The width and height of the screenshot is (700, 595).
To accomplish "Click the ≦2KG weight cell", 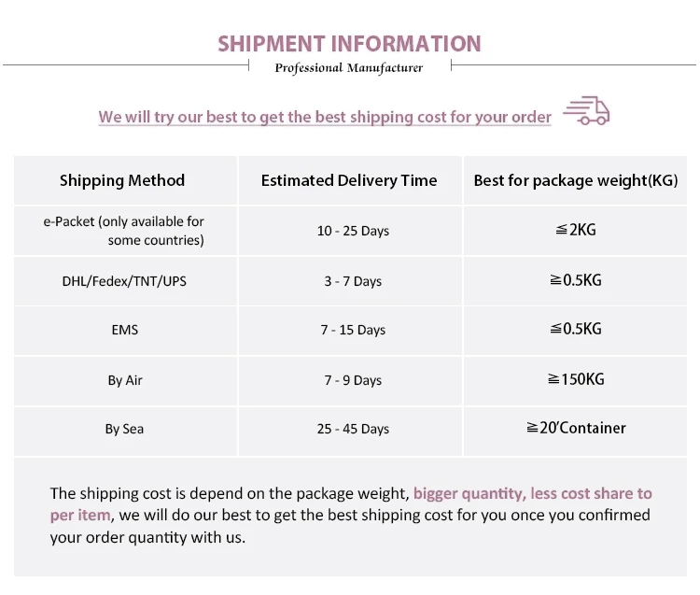I will 575,229.
